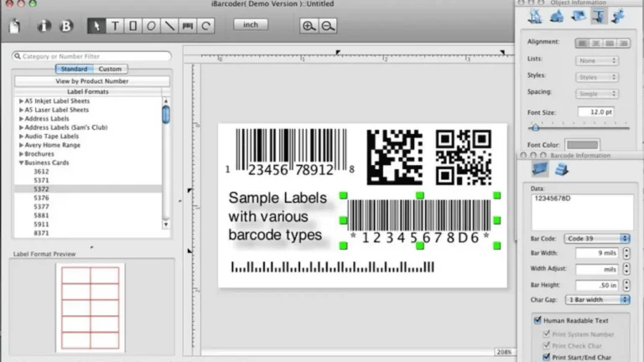Set text alignment to left
This screenshot has height=362, width=644.
pyautogui.click(x=582, y=43)
